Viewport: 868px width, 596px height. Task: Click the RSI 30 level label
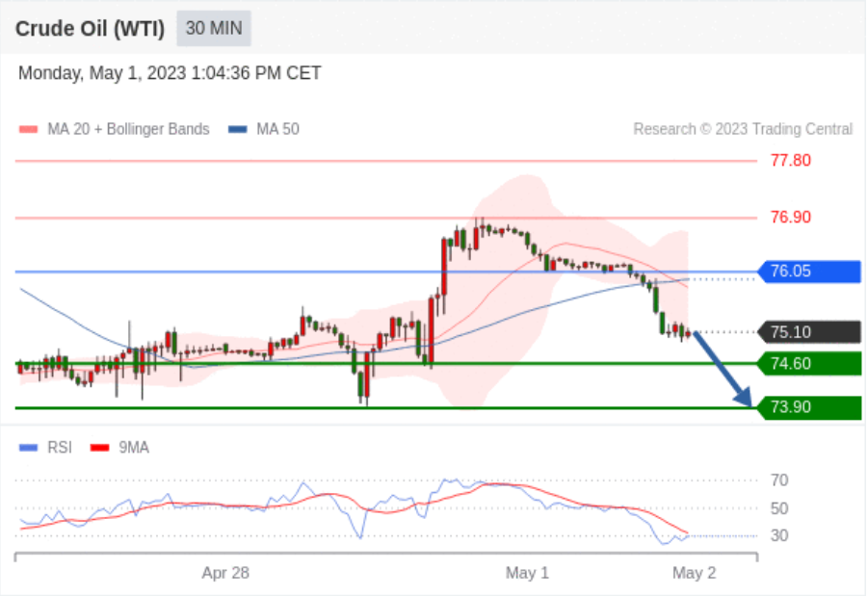point(779,535)
